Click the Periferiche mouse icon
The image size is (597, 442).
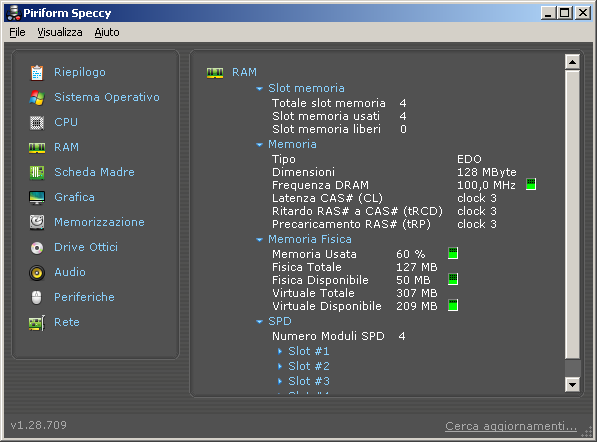[37, 297]
